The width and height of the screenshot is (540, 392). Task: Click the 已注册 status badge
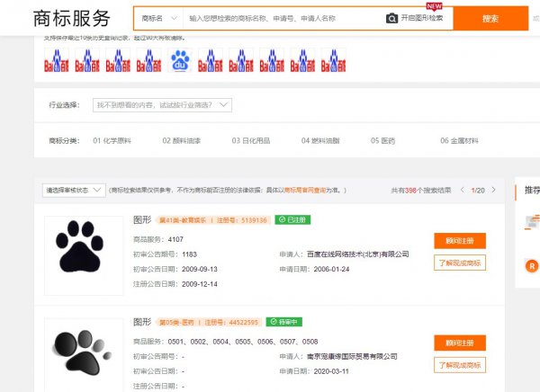[292, 219]
